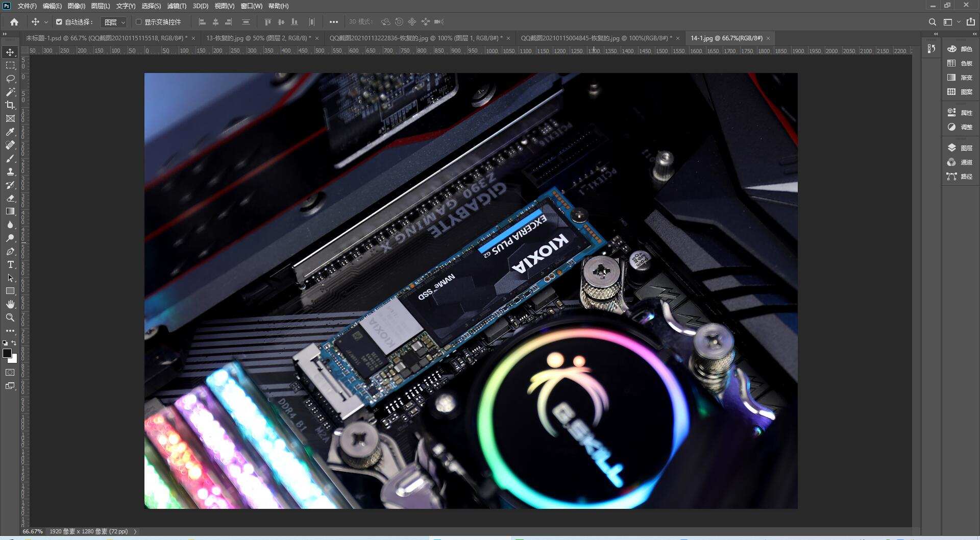The width and height of the screenshot is (980, 540).
Task: Click the align top edges icon
Action: pos(267,22)
